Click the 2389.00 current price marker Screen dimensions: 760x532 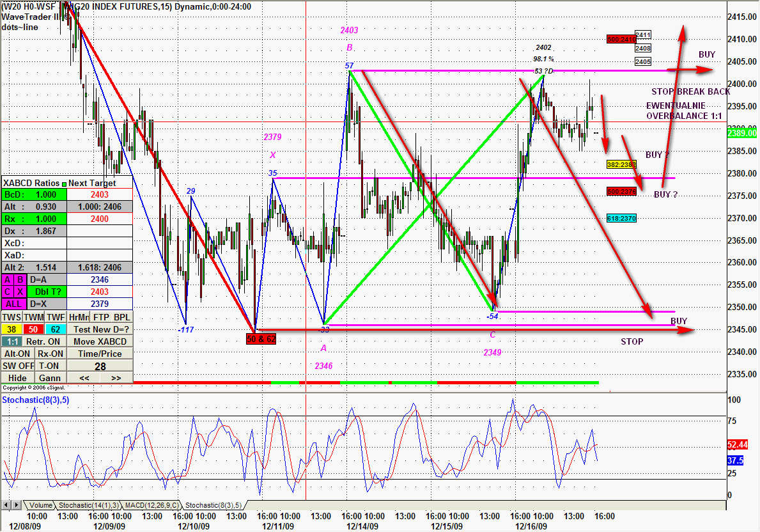coord(743,133)
